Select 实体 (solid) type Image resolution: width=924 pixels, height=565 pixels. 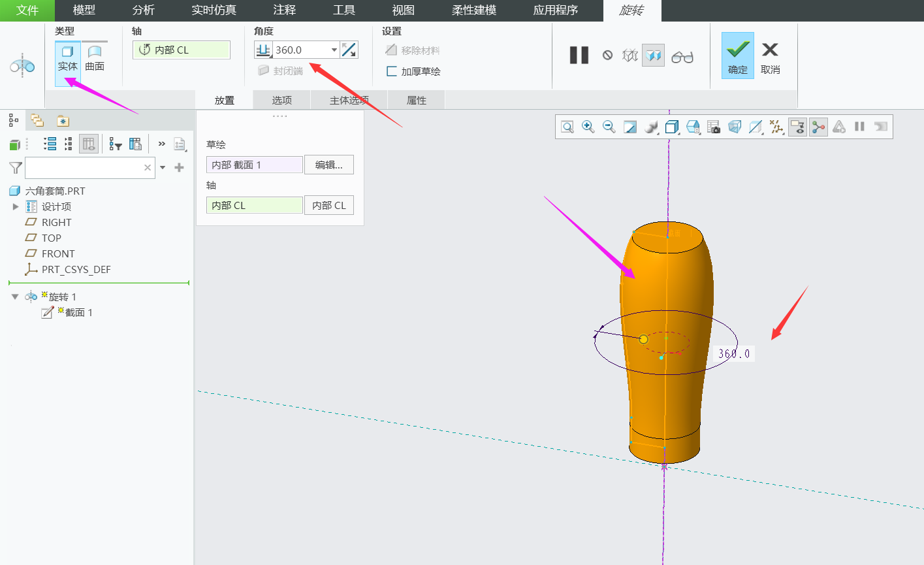pyautogui.click(x=67, y=57)
